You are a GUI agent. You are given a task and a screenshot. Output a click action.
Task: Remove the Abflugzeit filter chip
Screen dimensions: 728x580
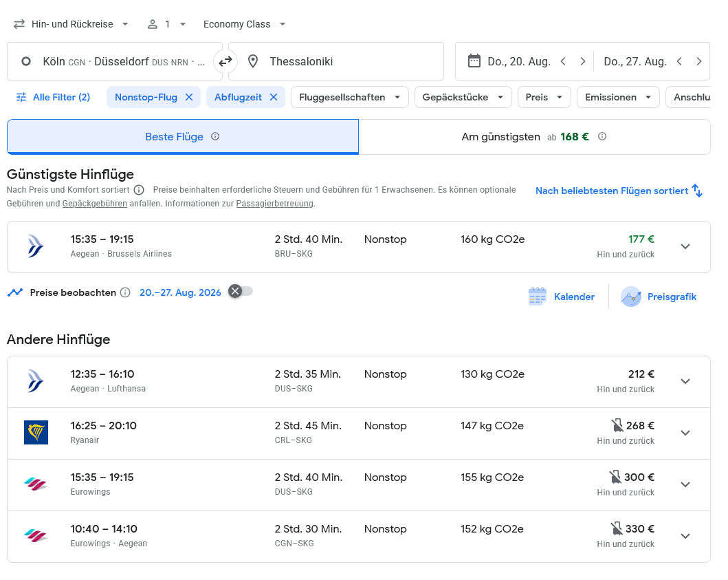pos(273,97)
